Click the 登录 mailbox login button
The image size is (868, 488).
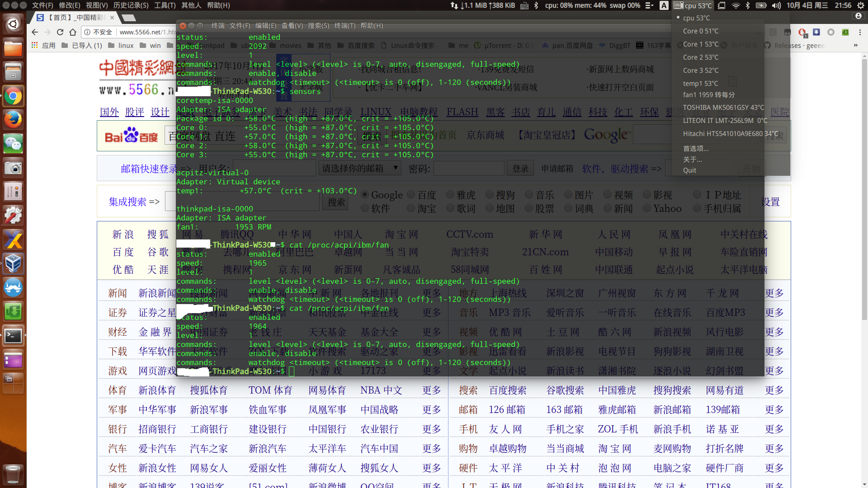tap(520, 169)
